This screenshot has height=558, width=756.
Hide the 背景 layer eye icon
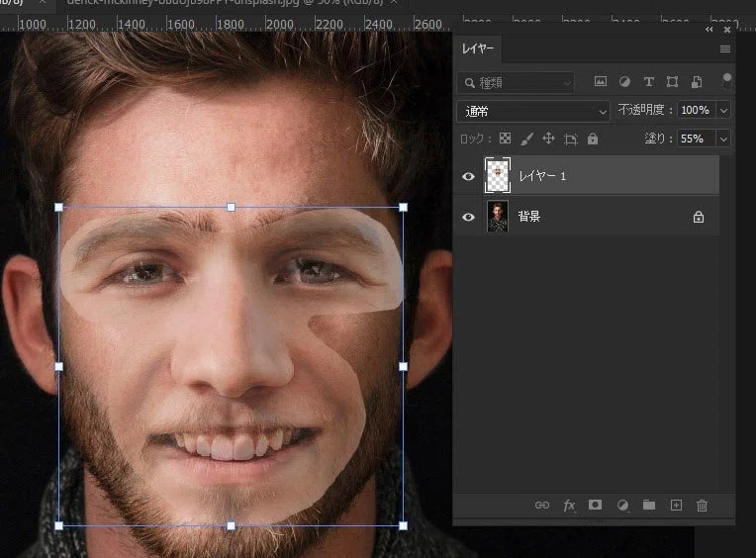pos(468,217)
